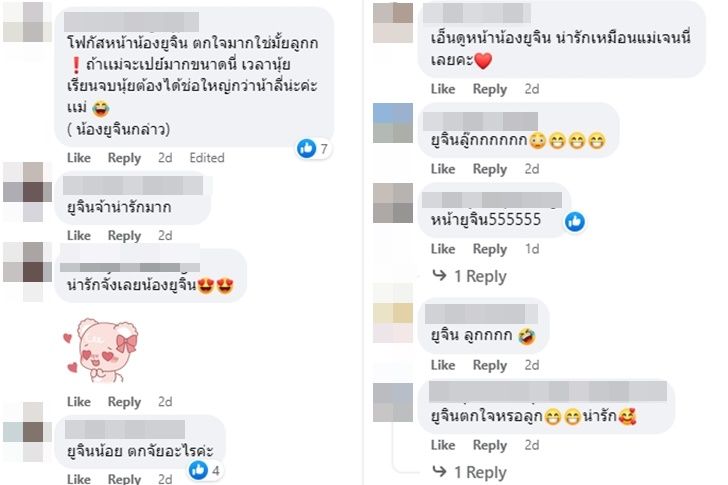Like the long comment marked Edited
728x485 pixels.
pos(79,157)
